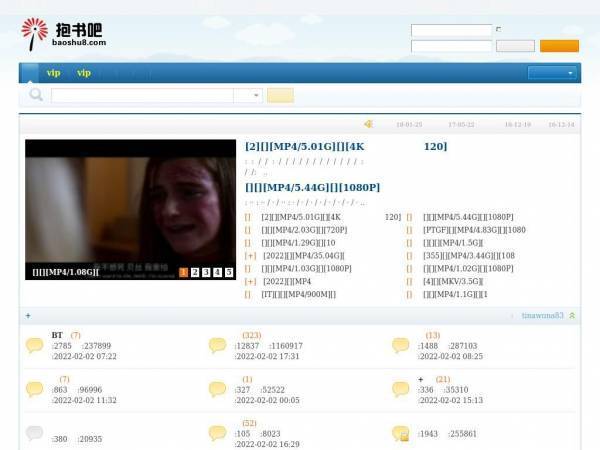Open the forum bubble icon with 863 topics
The height and width of the screenshot is (450, 600).
[x=34, y=389]
